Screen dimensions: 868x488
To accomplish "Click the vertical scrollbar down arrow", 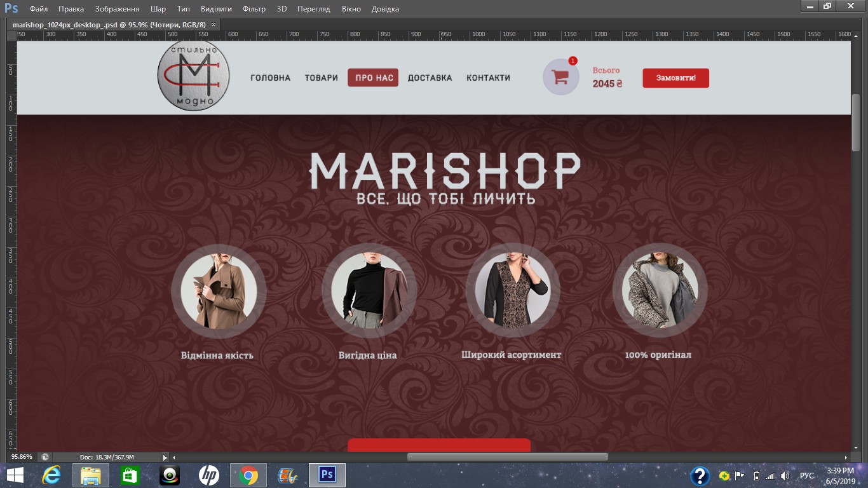I will pos(856,447).
